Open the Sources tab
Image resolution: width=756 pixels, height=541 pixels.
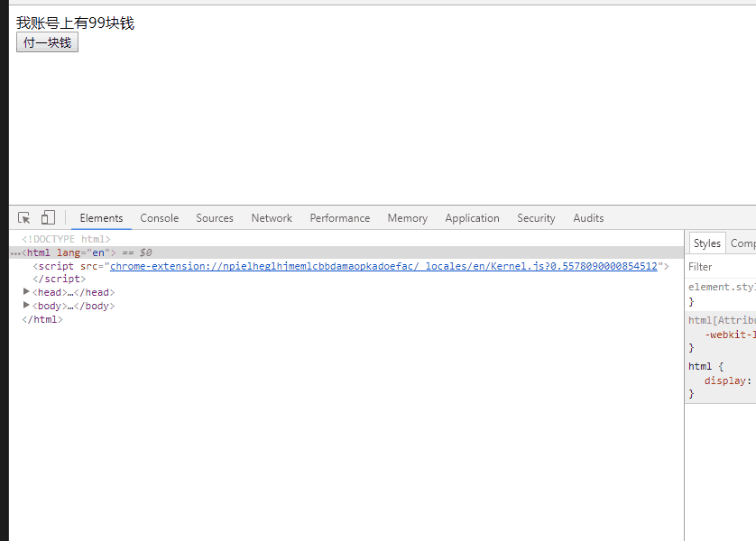[215, 218]
